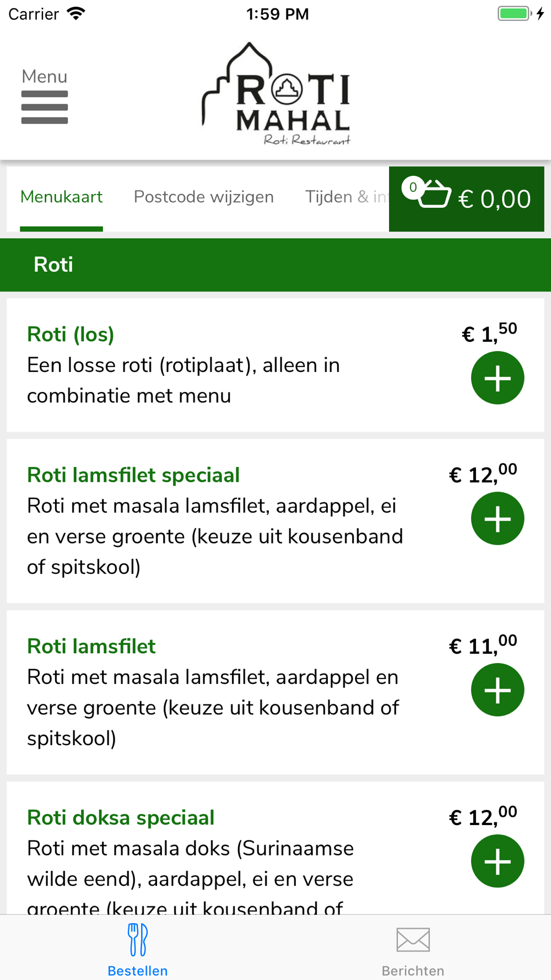Collapse the Roti category header
Image resolution: width=551 pixels, height=980 pixels.
275,265
